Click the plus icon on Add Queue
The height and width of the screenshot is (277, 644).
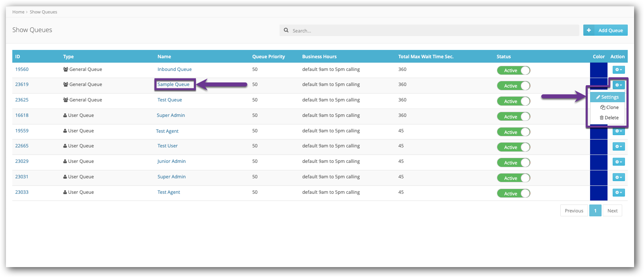click(x=589, y=30)
